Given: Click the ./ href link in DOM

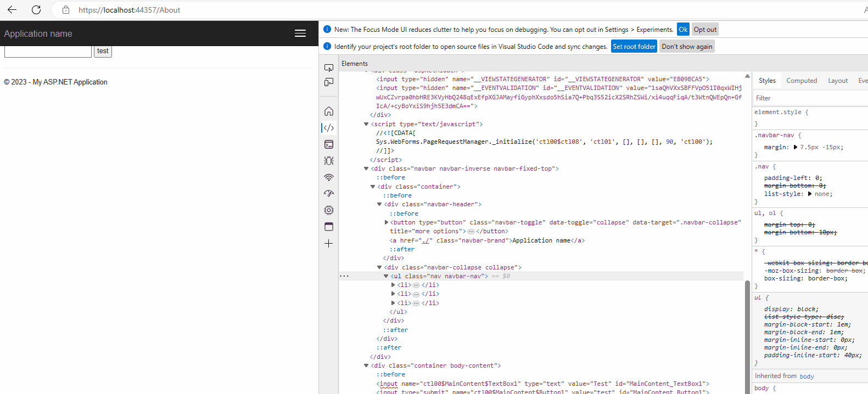Looking at the screenshot, I should point(425,240).
